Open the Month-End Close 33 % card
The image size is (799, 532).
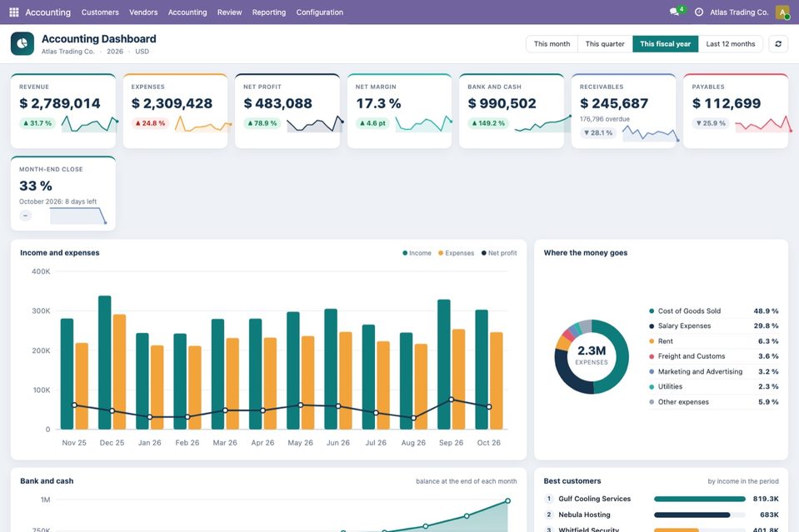63,193
